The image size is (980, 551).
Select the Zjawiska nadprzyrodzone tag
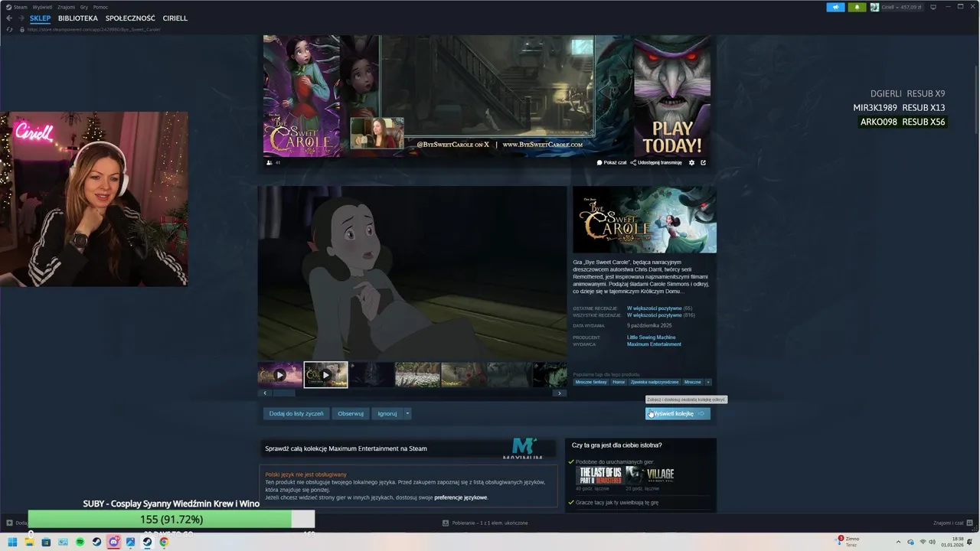(x=655, y=382)
